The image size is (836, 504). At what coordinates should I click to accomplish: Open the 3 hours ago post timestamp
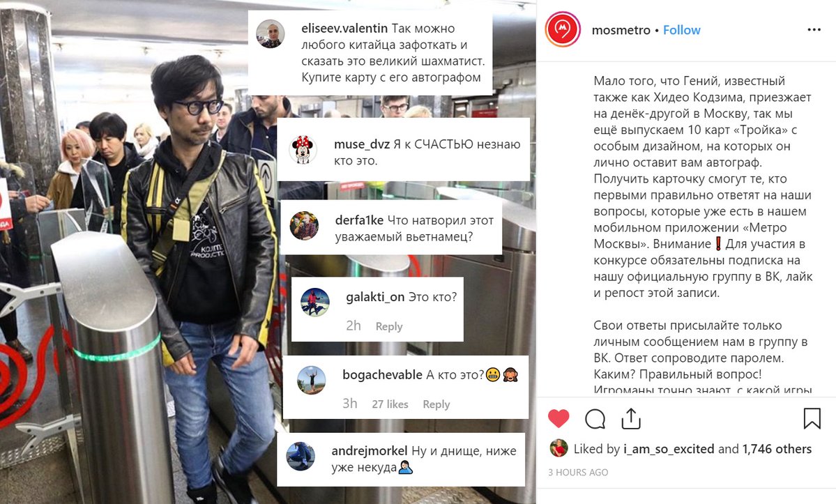[x=578, y=473]
